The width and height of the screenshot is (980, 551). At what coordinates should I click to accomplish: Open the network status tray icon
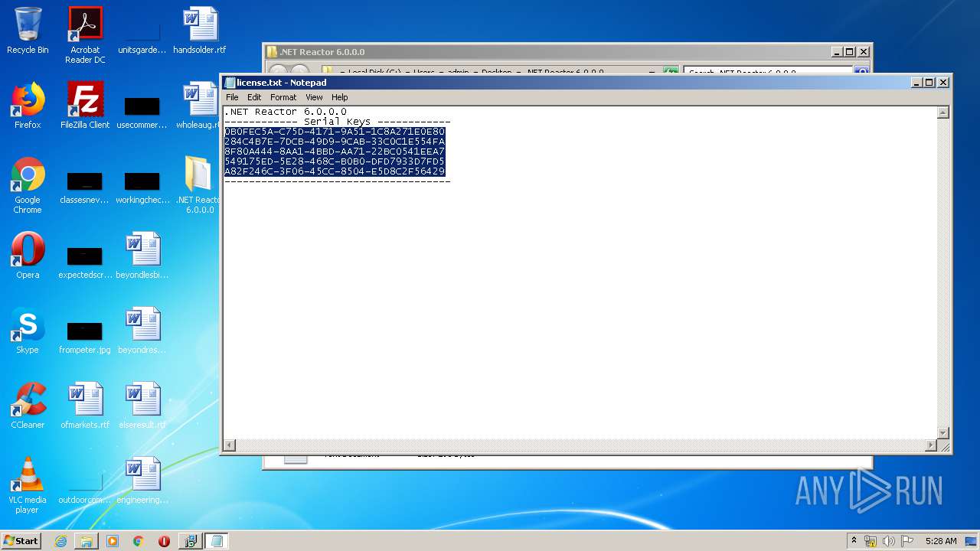[871, 541]
